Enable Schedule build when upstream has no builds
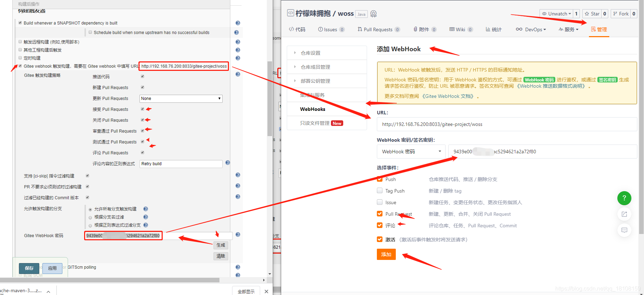644x295 pixels. tap(90, 32)
